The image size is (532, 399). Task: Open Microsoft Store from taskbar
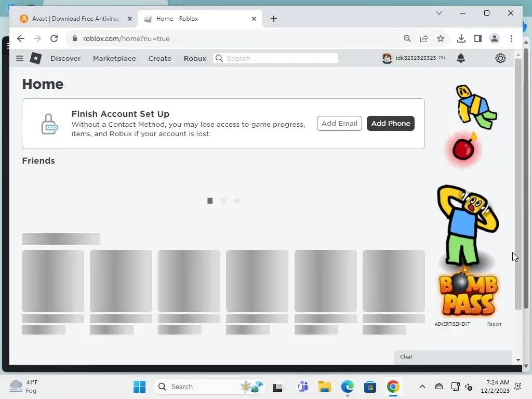click(x=370, y=387)
